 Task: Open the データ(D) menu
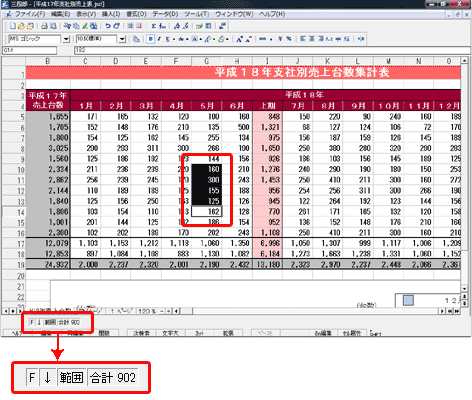(165, 14)
